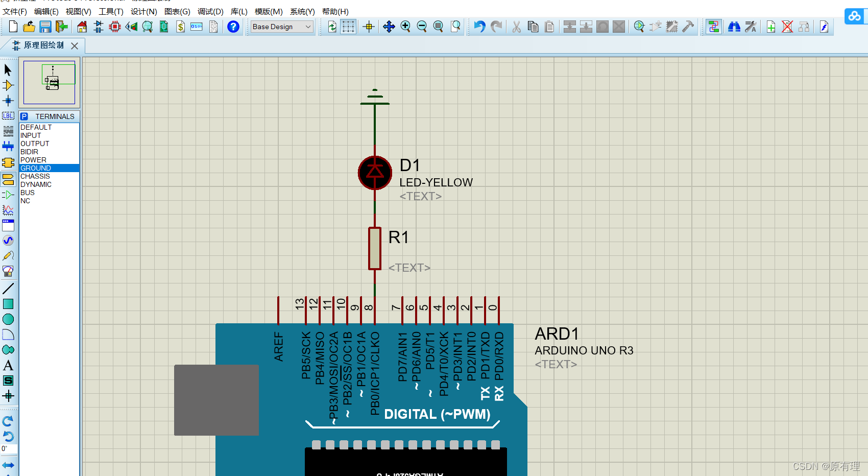
Task: Go to the Home page icon
Action: click(82, 27)
